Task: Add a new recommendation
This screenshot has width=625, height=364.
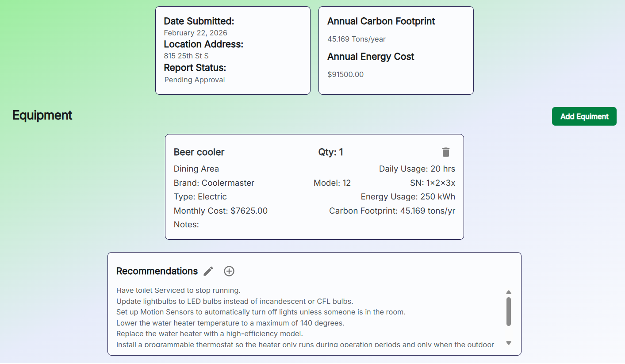Action: pyautogui.click(x=229, y=271)
